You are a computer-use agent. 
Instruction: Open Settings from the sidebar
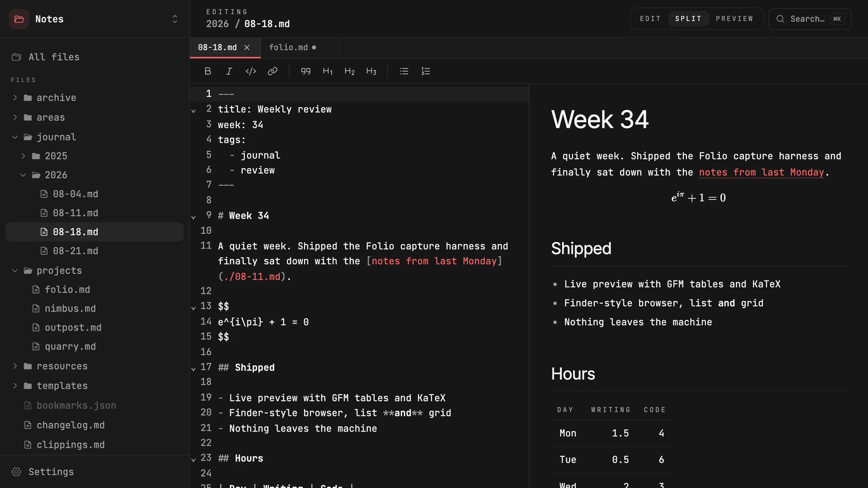(95, 472)
